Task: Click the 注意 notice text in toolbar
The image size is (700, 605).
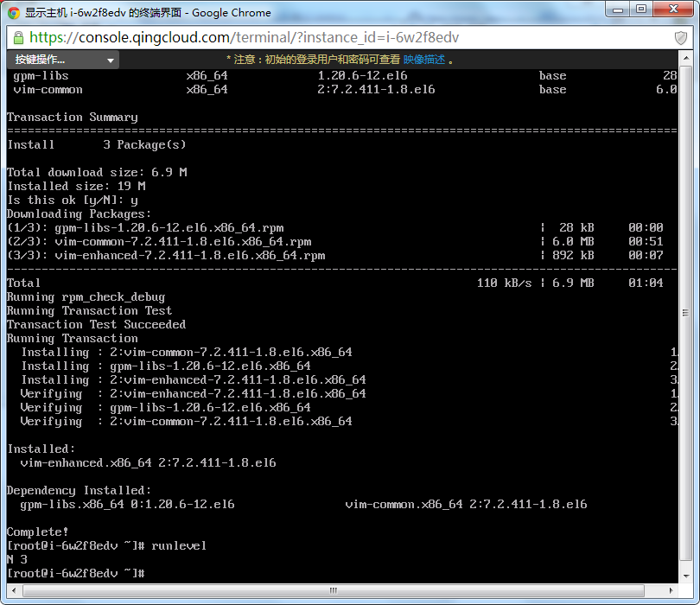Action: click(340, 60)
